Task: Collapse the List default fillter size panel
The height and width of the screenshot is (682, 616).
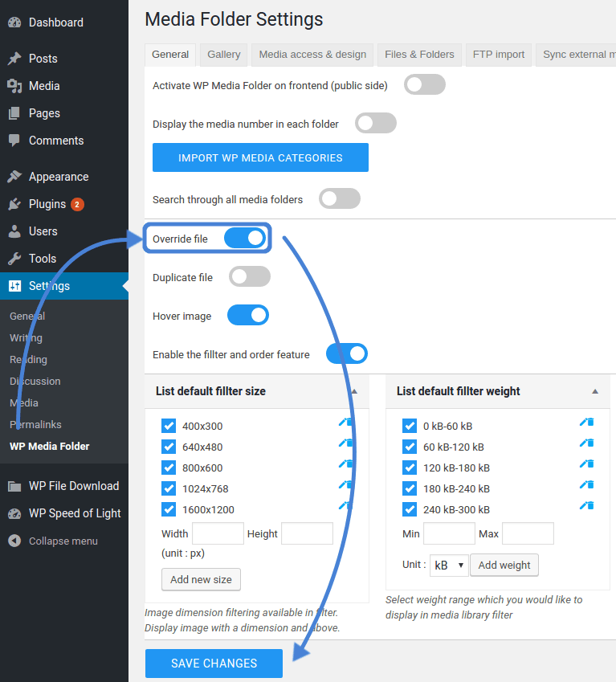Action: (x=354, y=391)
